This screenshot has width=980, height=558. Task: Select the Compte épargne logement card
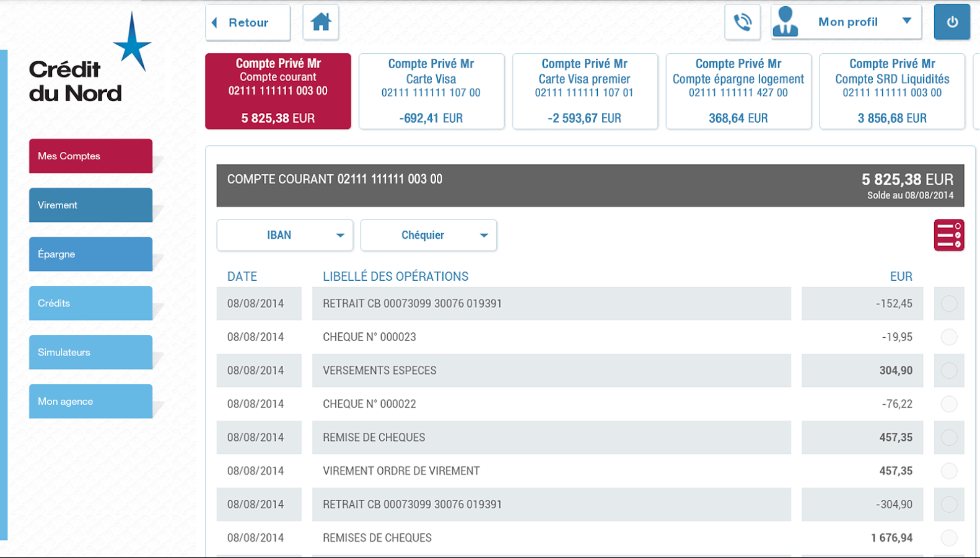738,91
